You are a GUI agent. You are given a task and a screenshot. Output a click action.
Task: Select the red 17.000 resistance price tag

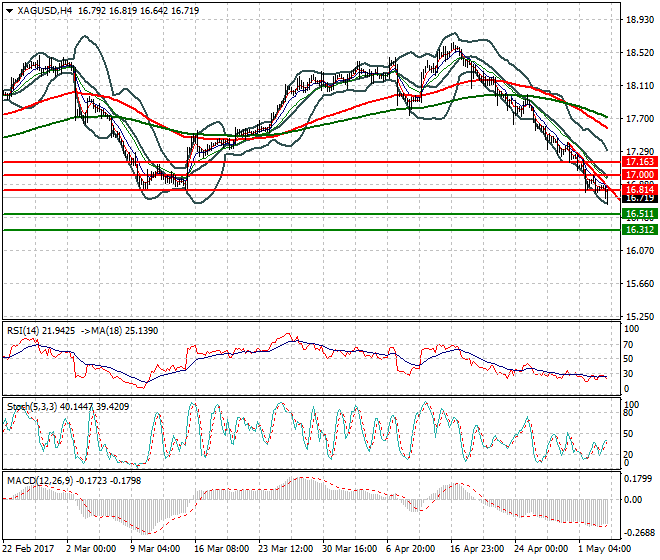coord(639,175)
